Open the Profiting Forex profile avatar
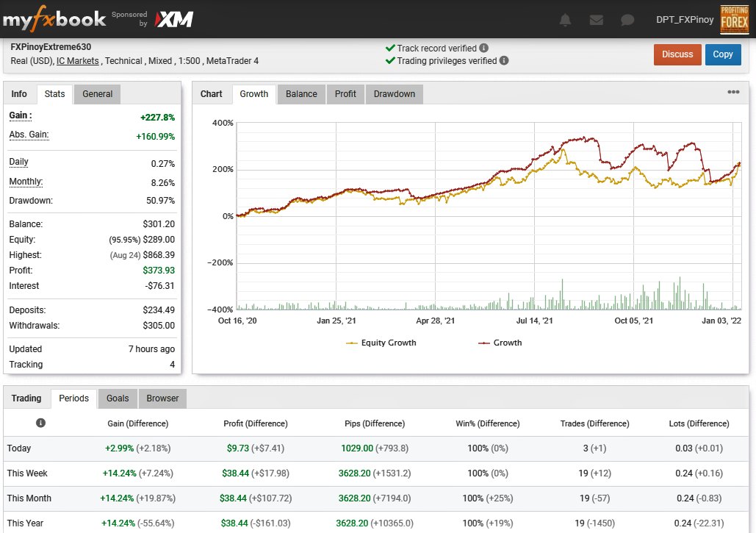Image resolution: width=756 pixels, height=533 pixels. 734,20
